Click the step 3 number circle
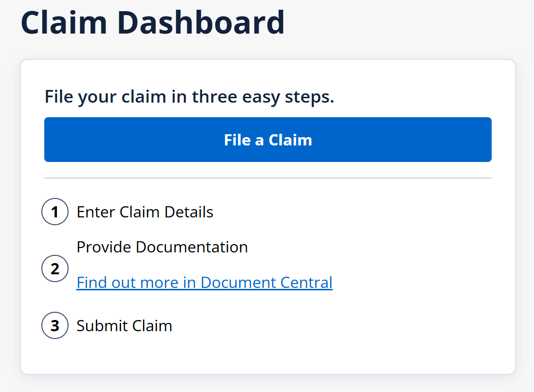 coord(54,325)
